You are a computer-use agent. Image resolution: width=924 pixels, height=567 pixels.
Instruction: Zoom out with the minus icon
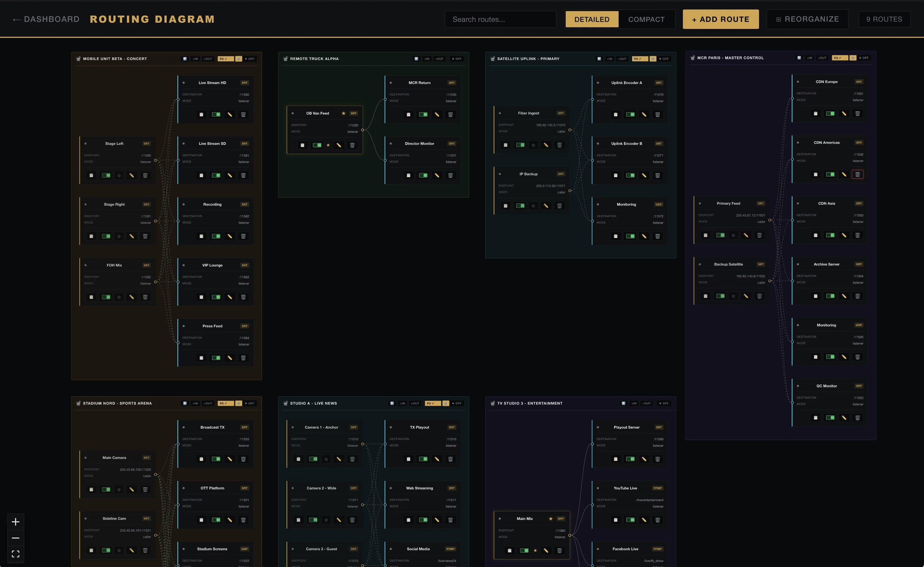15,538
